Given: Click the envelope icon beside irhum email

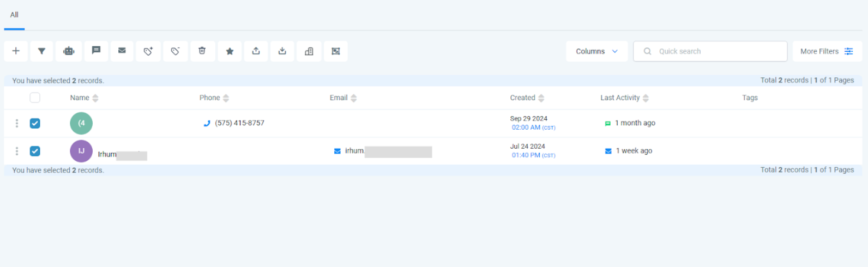Looking at the screenshot, I should [337, 151].
